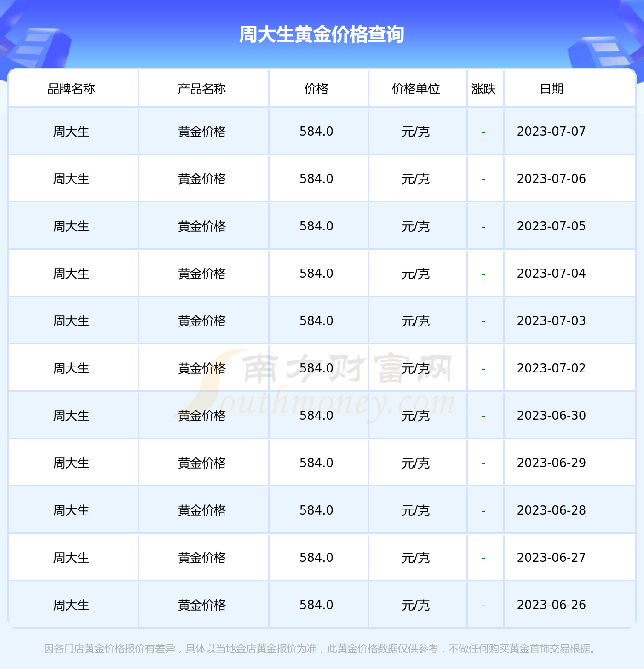Click 周大生 brand in the 2023-07-07 row
The width and height of the screenshot is (644, 669).
(71, 132)
